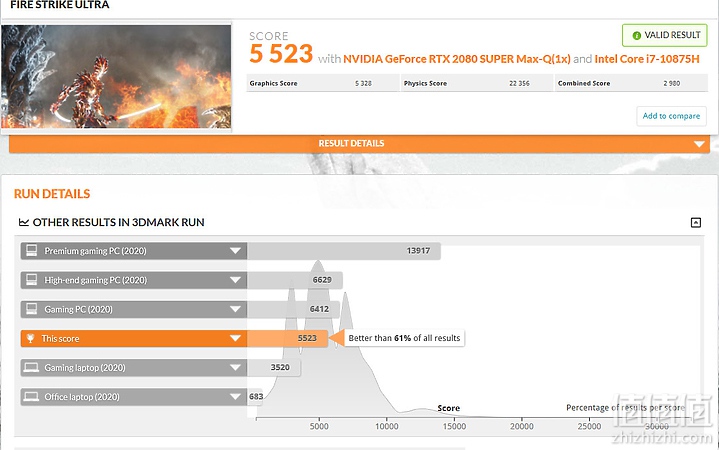Screen dimensions: 719x450
Task: Expand the Office laptop (2020) dropdown arrow
Action: coord(235,397)
